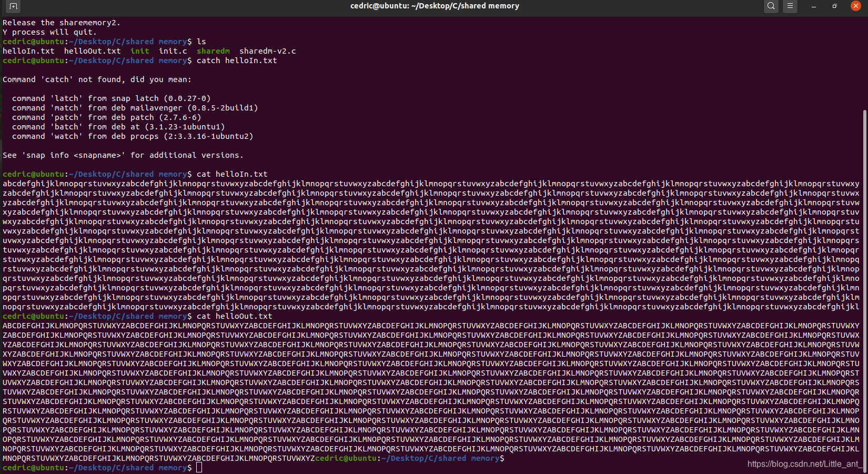Click 'init.c' in the ls output

coord(173,51)
